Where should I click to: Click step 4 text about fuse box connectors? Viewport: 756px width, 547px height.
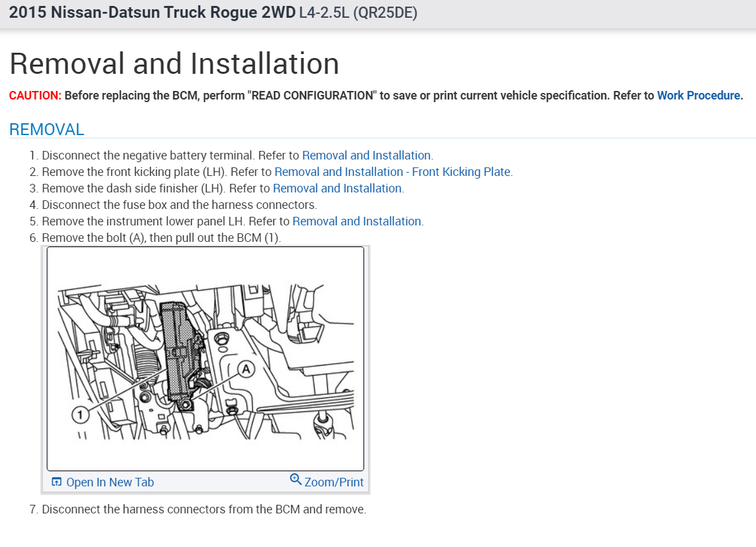point(179,204)
